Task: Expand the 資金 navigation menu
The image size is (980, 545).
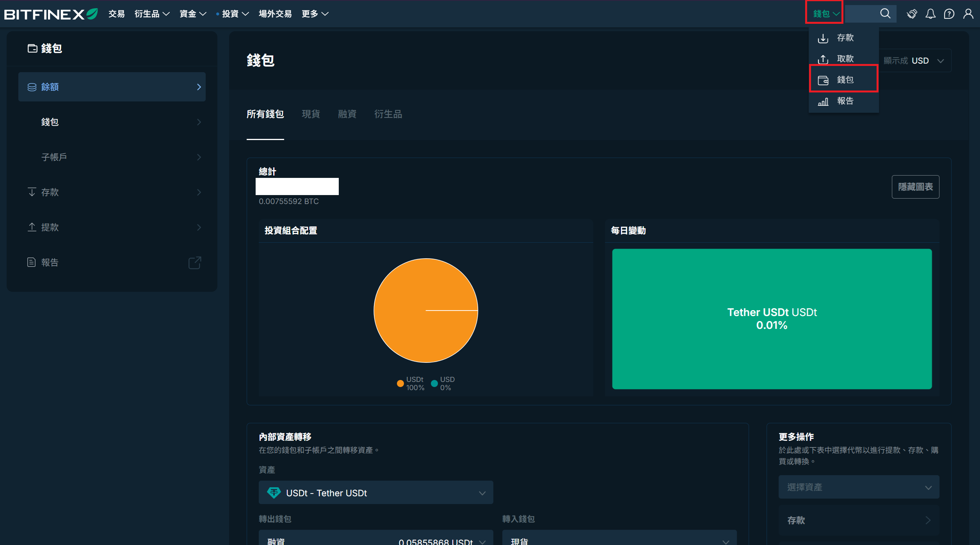Action: [x=193, y=14]
